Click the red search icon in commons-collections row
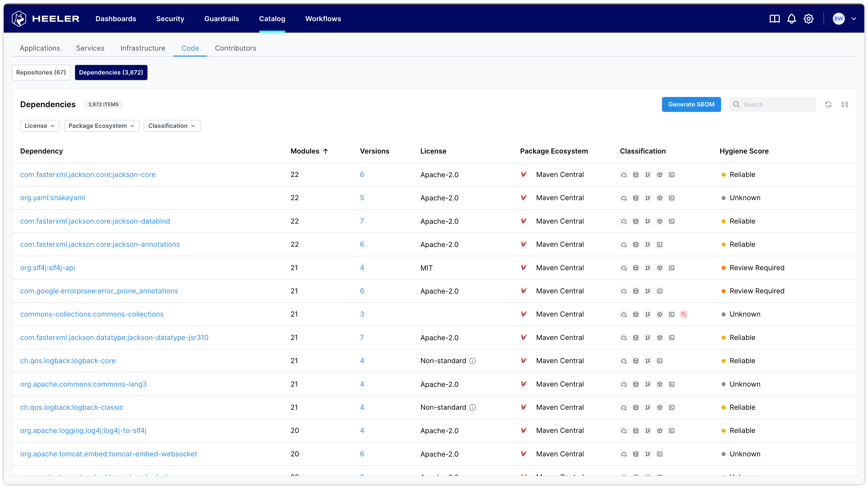Screen dimensions: 868x488 683,314
